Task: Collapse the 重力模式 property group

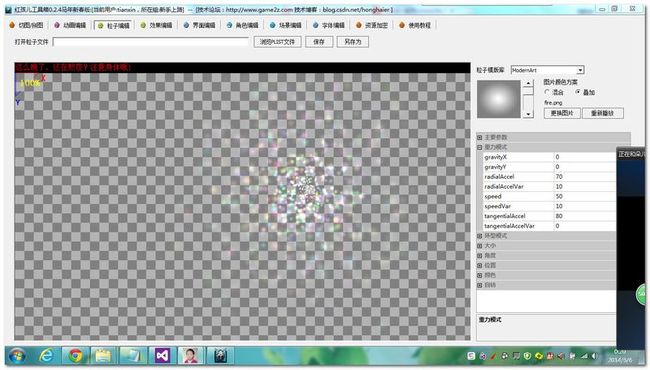Action: tap(480, 147)
